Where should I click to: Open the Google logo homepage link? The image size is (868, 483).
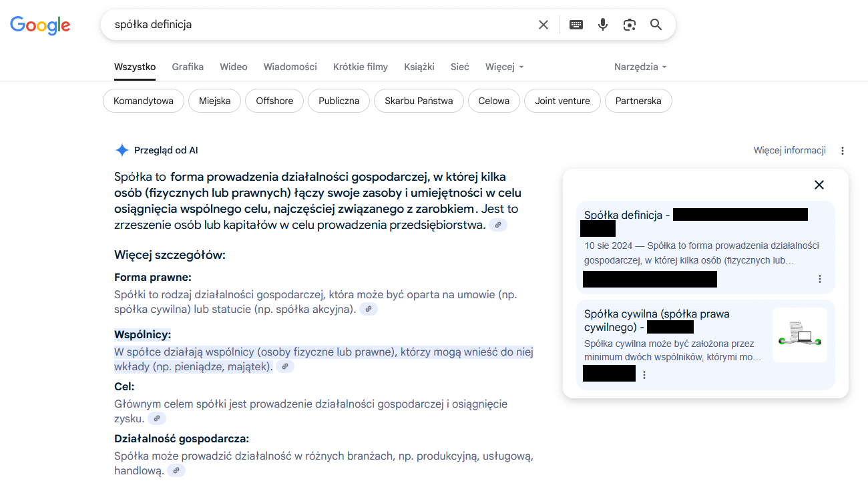[x=40, y=25]
